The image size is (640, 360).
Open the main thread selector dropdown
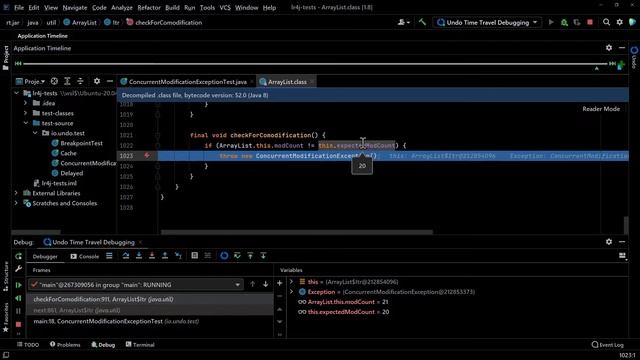136,284
